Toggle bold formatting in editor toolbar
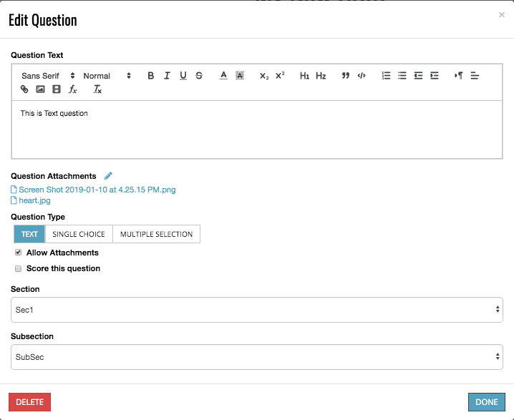514x420 pixels. [150, 76]
